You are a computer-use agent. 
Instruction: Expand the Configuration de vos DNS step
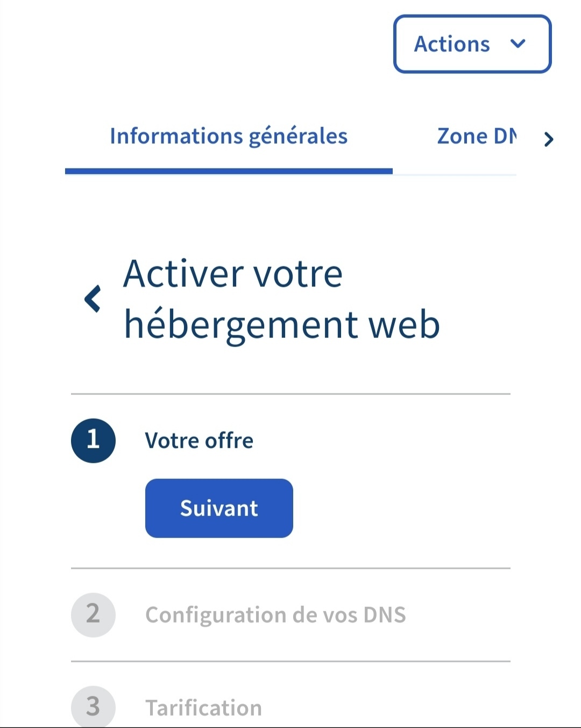tap(275, 614)
